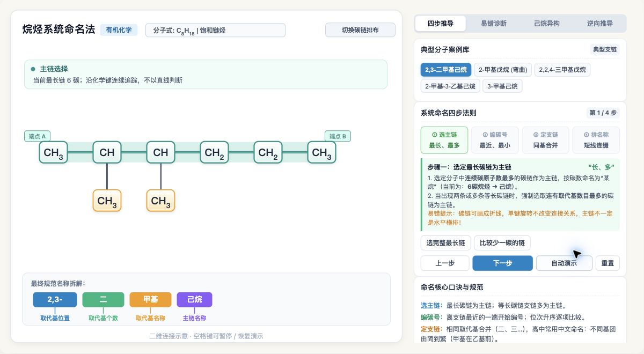Advance with the 下一步 button

502,263
